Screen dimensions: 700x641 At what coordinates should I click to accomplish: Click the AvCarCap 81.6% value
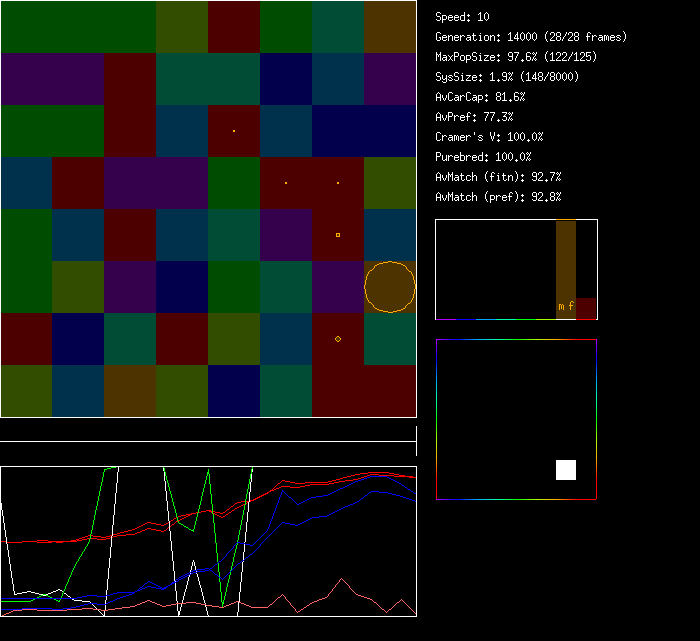pos(480,97)
